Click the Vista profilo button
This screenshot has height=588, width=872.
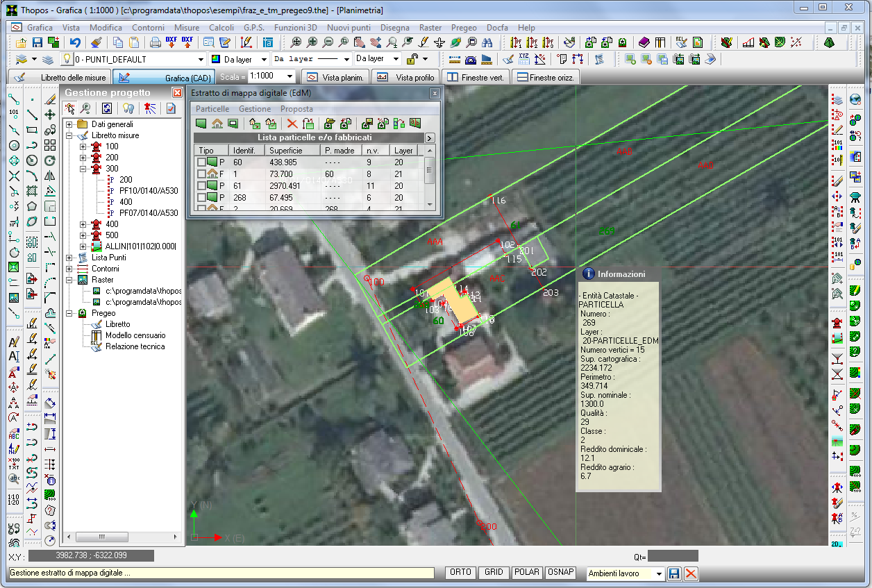[405, 77]
